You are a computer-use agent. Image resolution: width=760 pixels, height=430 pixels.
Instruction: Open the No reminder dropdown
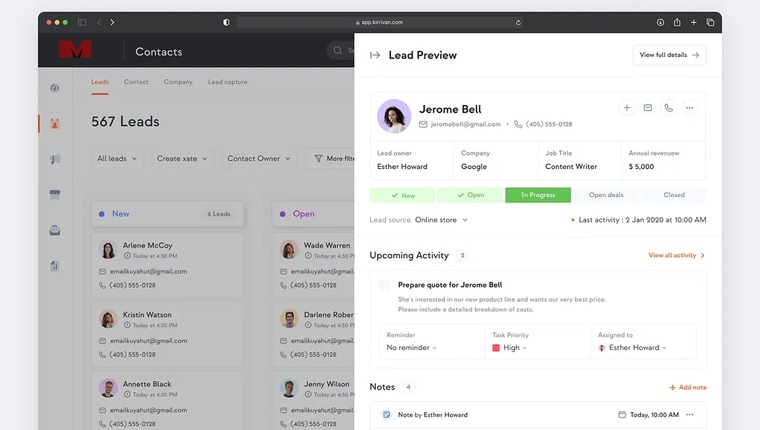coord(412,348)
